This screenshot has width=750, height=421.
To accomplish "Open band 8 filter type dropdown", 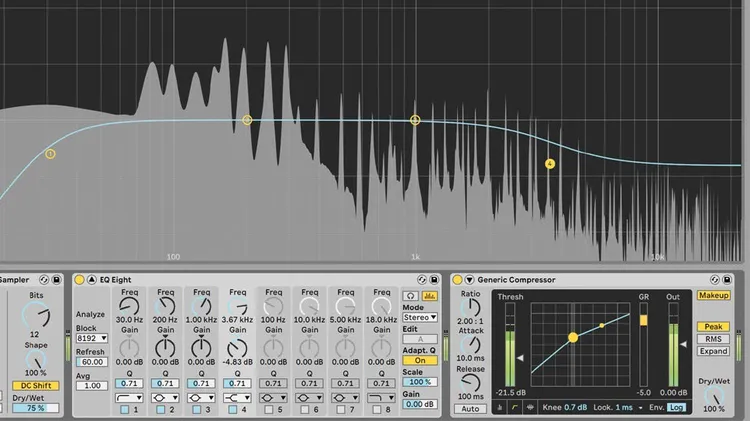I will 381,398.
